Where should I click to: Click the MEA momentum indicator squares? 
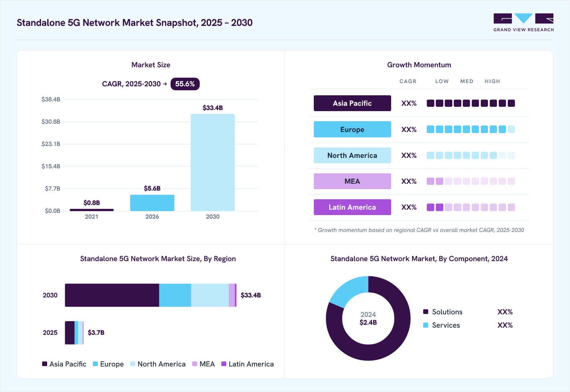tap(471, 181)
